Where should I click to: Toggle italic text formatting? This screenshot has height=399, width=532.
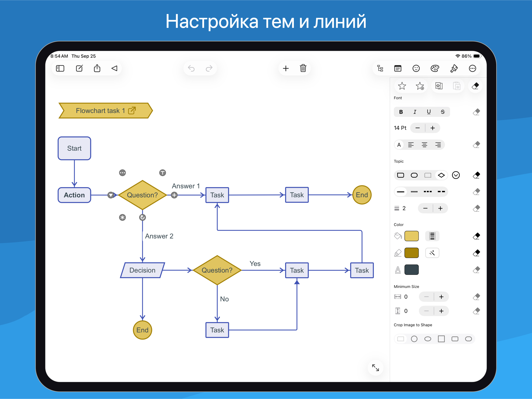415,112
